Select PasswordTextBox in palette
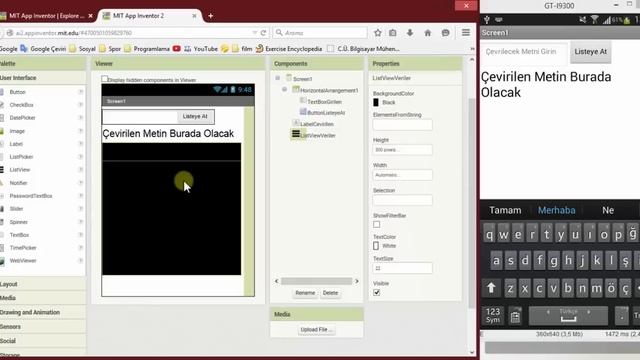Viewport: 640px width, 360px height. [x=31, y=196]
